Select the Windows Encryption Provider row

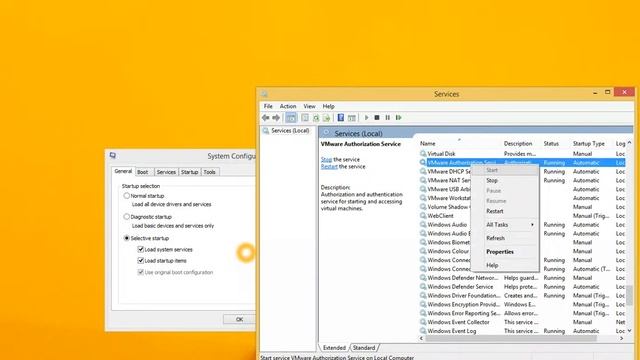[x=522, y=304]
